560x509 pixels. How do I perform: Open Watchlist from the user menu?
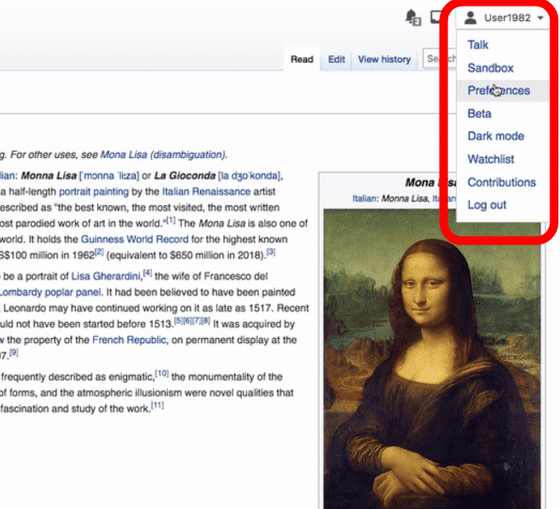coord(491,159)
